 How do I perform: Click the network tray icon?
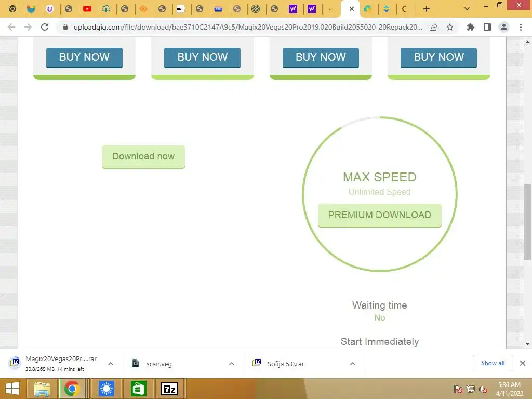pyautogui.click(x=471, y=389)
